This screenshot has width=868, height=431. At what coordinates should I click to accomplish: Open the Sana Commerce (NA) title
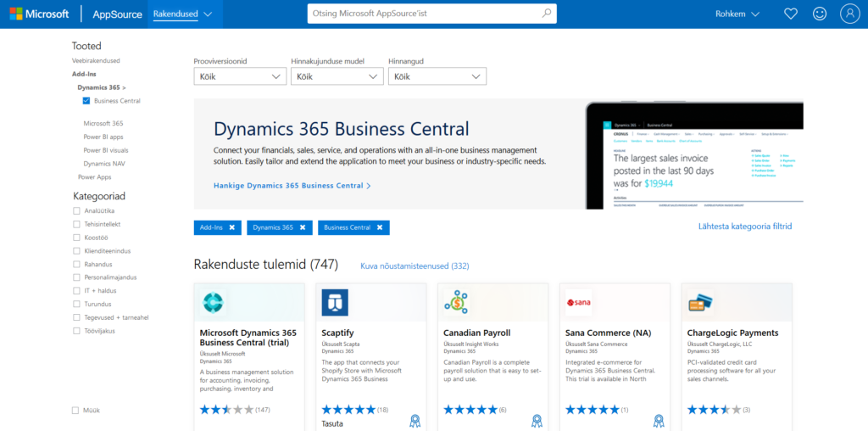click(608, 333)
